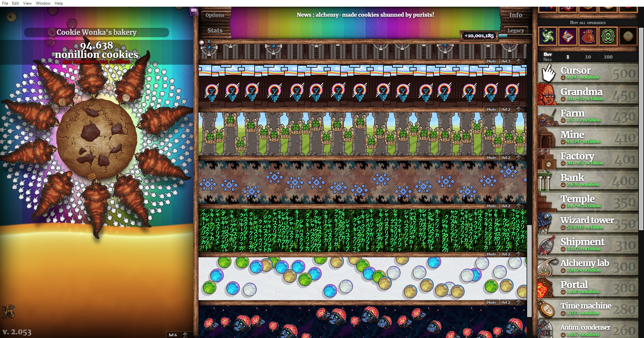Open the Stats panel

click(x=215, y=30)
